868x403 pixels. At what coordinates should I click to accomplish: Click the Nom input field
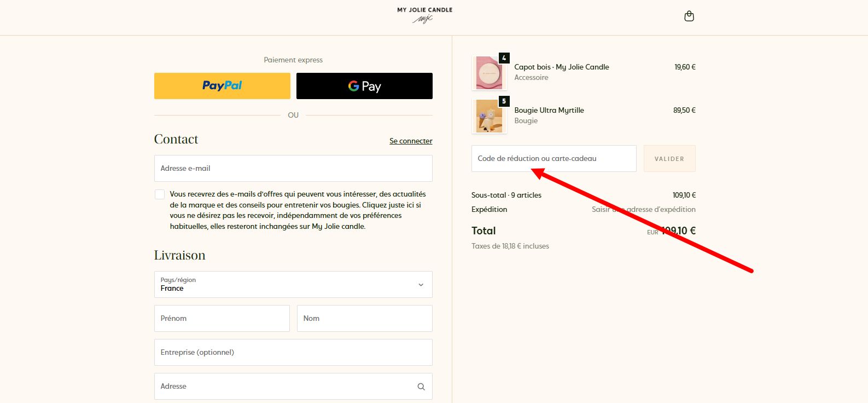tap(365, 318)
